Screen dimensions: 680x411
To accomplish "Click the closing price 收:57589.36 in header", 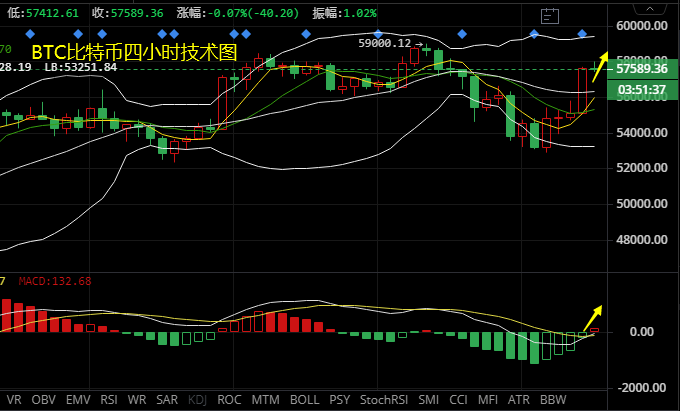I will tap(128, 13).
